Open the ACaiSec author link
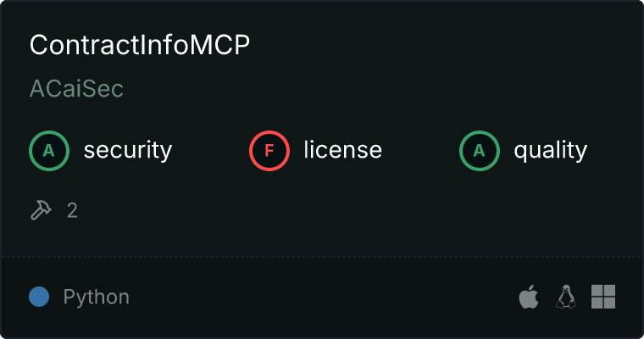Viewport: 644px width, 339px height. click(x=76, y=88)
